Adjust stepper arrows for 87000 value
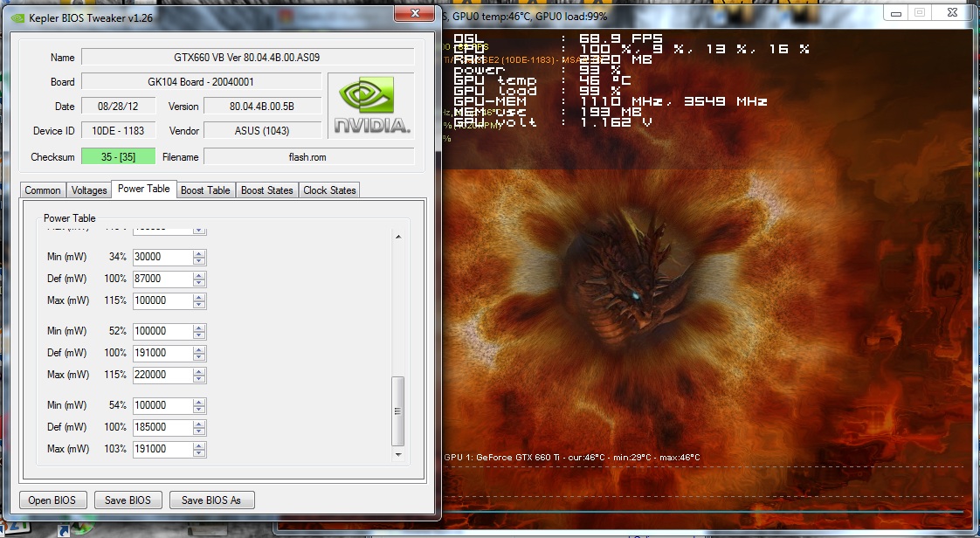This screenshot has height=538, width=980. coord(199,279)
